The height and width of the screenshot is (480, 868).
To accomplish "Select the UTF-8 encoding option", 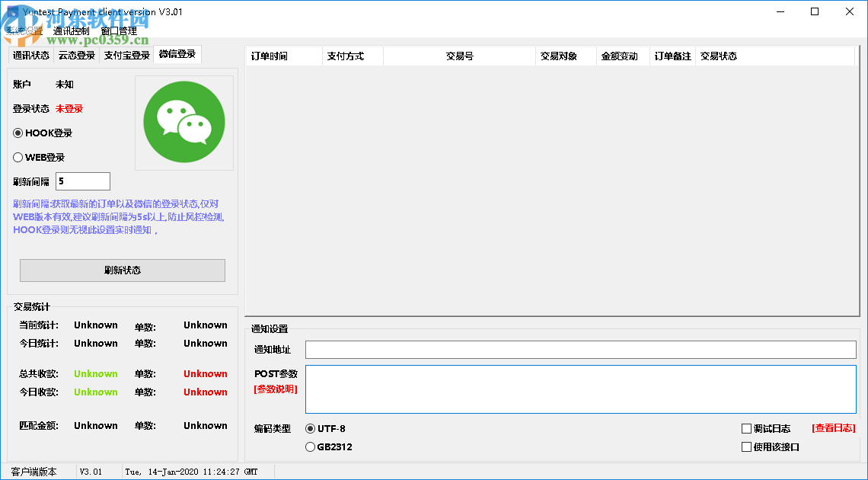I will 310,429.
